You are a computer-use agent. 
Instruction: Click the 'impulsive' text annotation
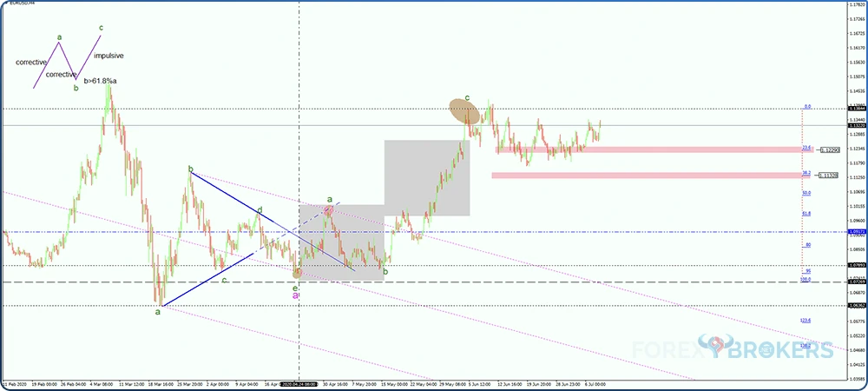pyautogui.click(x=108, y=56)
